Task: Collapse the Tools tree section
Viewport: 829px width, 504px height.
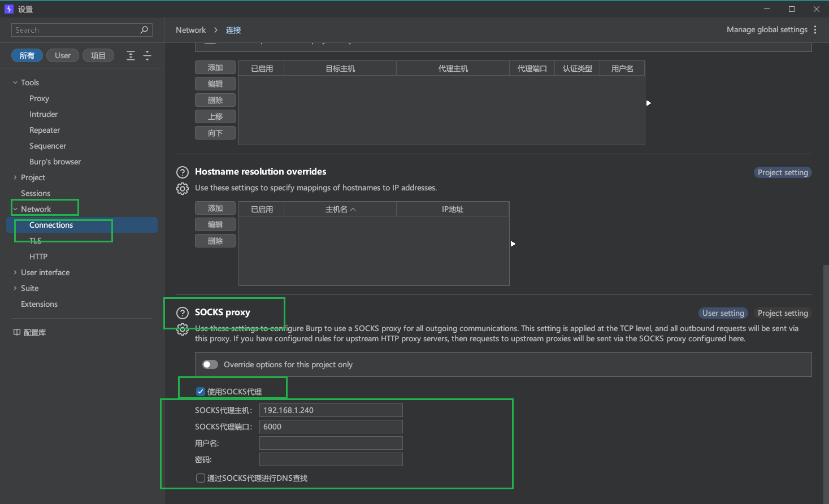Action: (x=15, y=82)
